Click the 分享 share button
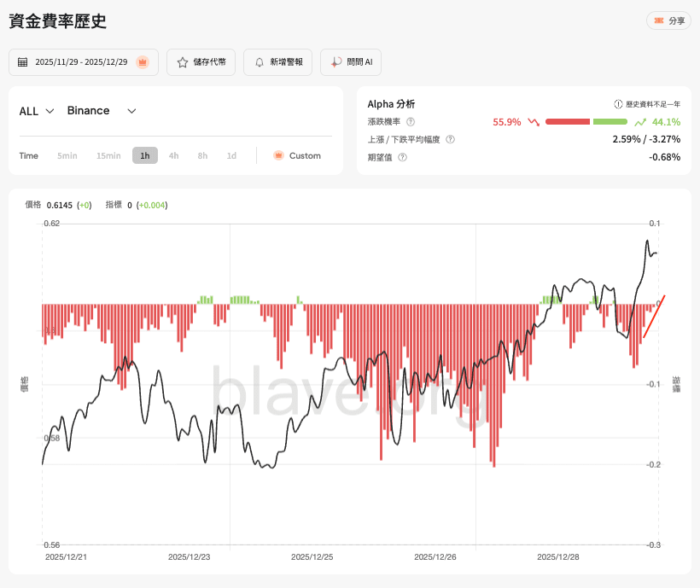The image size is (700, 588). coord(668,20)
